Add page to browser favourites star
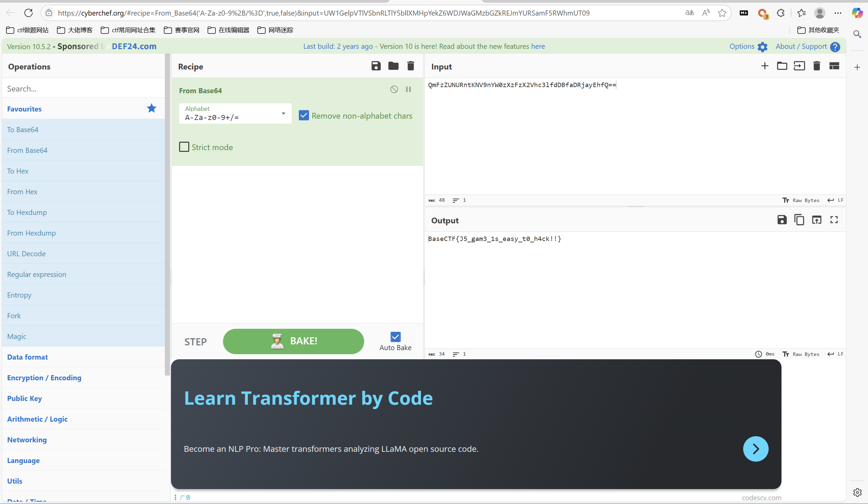The image size is (868, 504). coord(722,13)
